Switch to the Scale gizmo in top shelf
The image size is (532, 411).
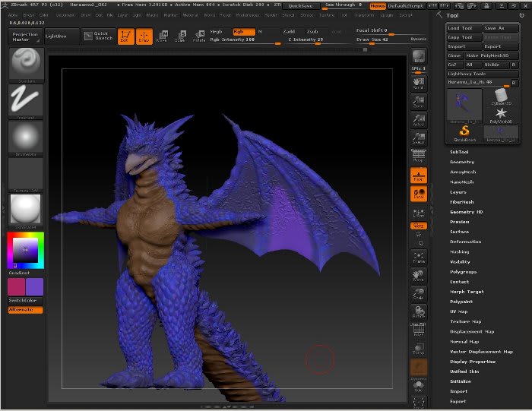coord(181,36)
